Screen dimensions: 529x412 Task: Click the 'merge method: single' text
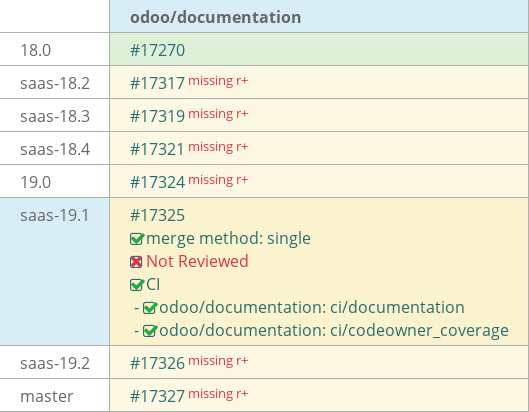228,239
